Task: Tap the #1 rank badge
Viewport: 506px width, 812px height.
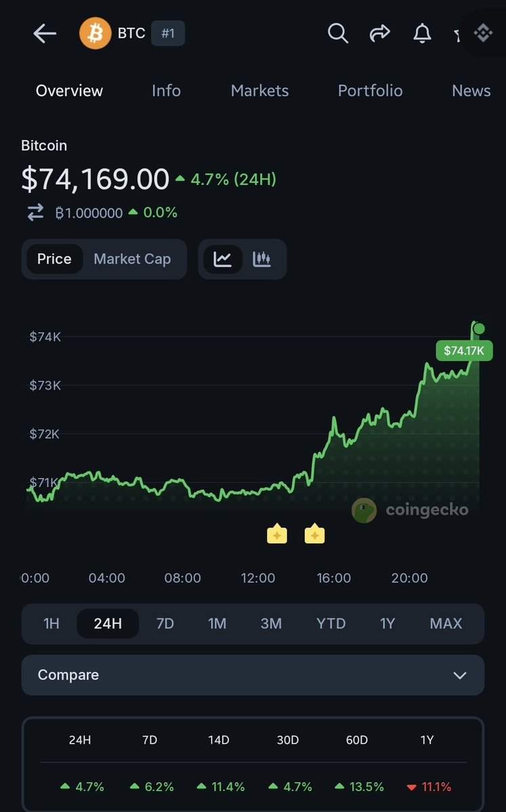Action: 167,33
